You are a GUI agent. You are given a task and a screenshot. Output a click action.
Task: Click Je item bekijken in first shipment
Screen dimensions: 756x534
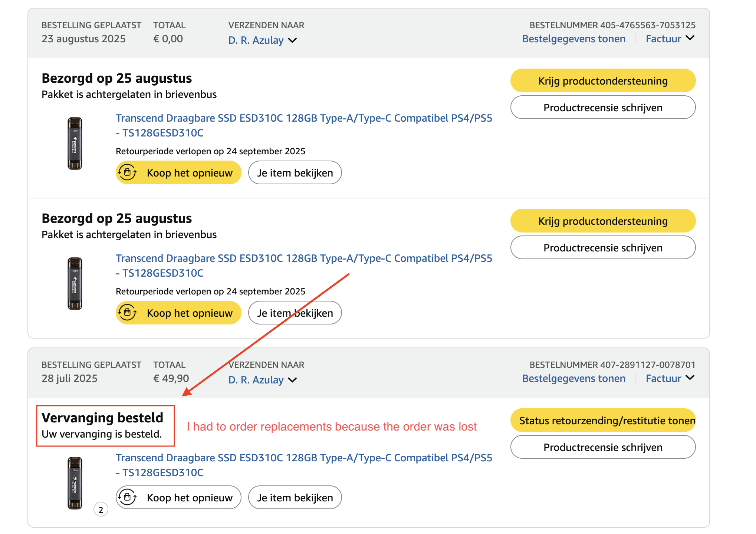click(295, 173)
